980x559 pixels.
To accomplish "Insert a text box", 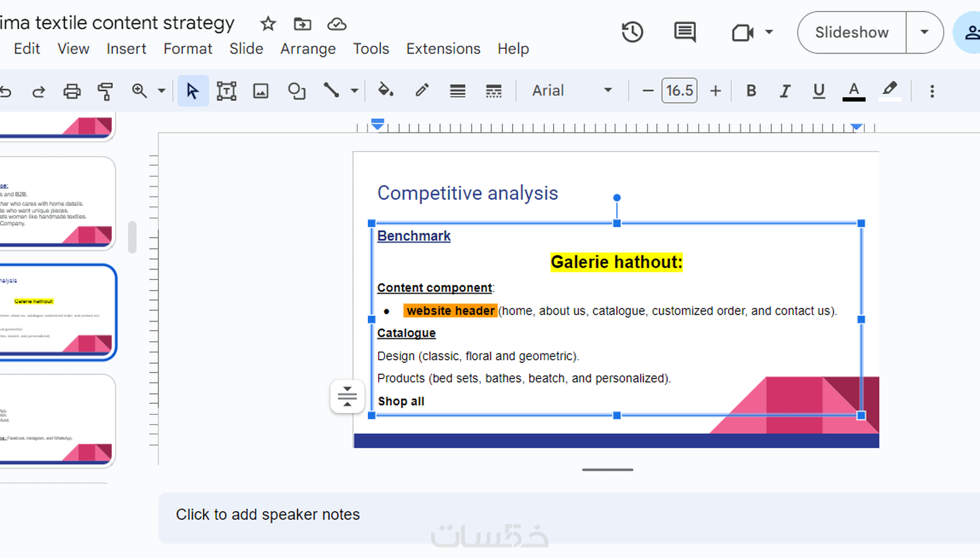I will click(227, 91).
